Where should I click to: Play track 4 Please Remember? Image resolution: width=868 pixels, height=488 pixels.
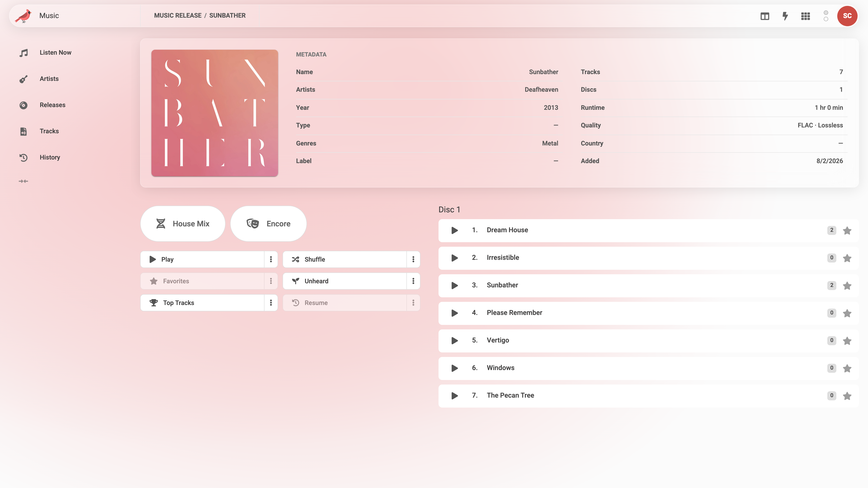click(455, 313)
